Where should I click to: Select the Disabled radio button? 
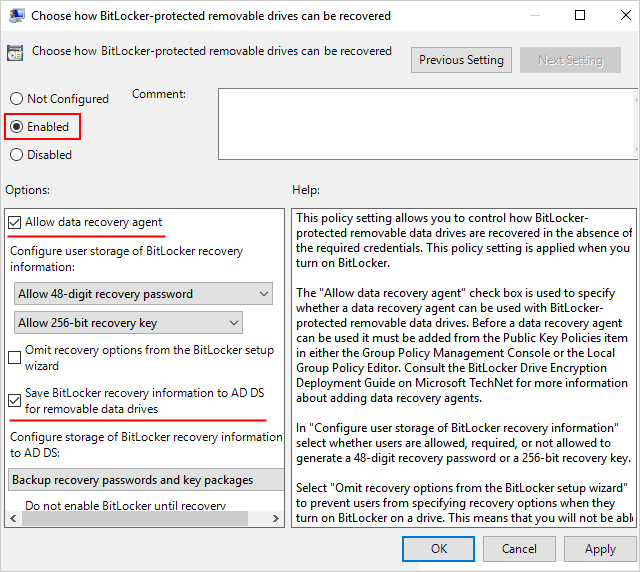point(16,155)
